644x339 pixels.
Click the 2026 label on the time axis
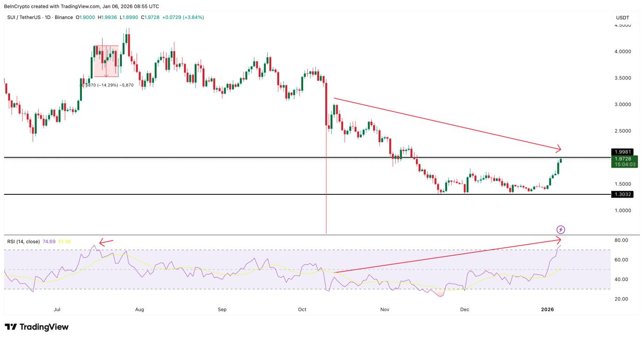547,310
